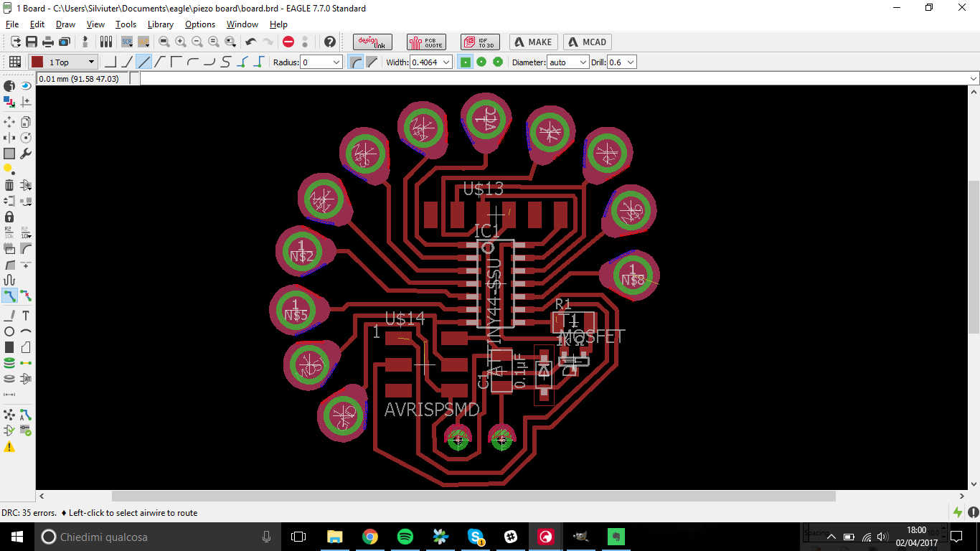
Task: Select the Circle drawing tool
Action: coord(9,331)
